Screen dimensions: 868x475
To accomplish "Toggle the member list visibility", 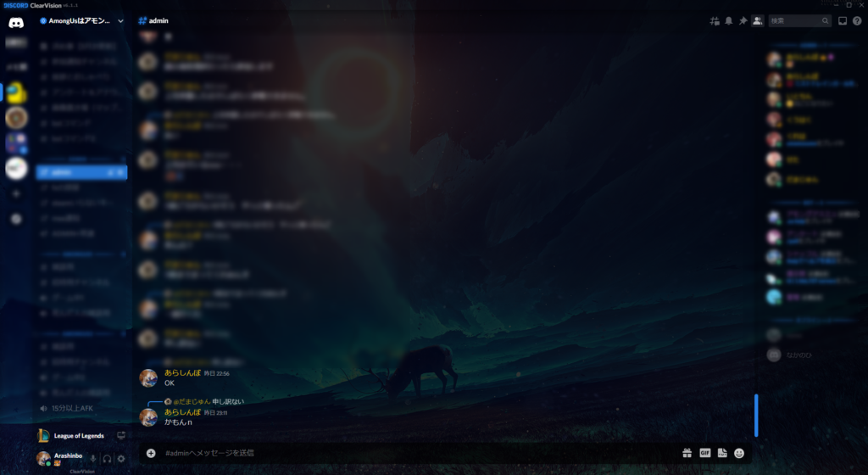I will 757,20.
